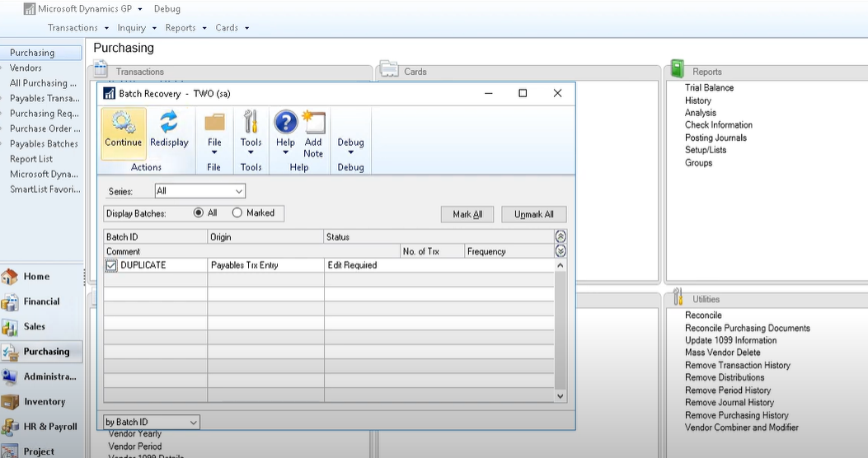Open the by Batch ID sort dropdown
Image resolution: width=868 pixels, height=458 pixels.
pyautogui.click(x=152, y=423)
